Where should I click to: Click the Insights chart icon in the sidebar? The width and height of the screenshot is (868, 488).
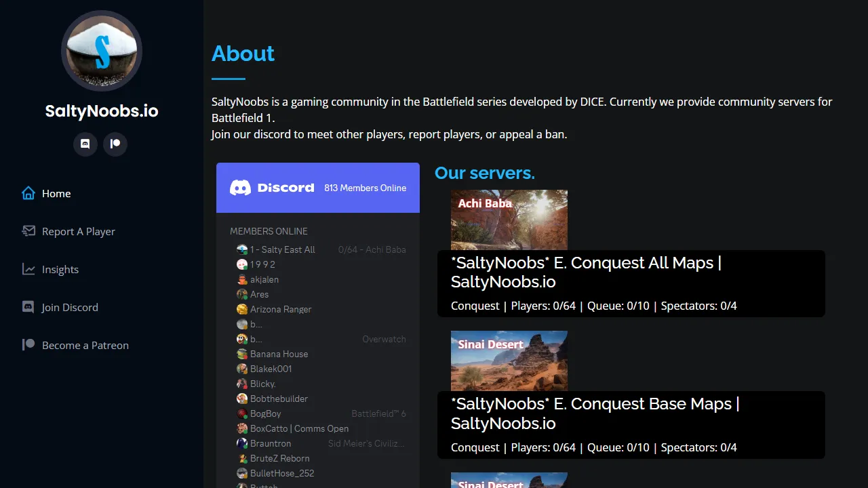[27, 269]
